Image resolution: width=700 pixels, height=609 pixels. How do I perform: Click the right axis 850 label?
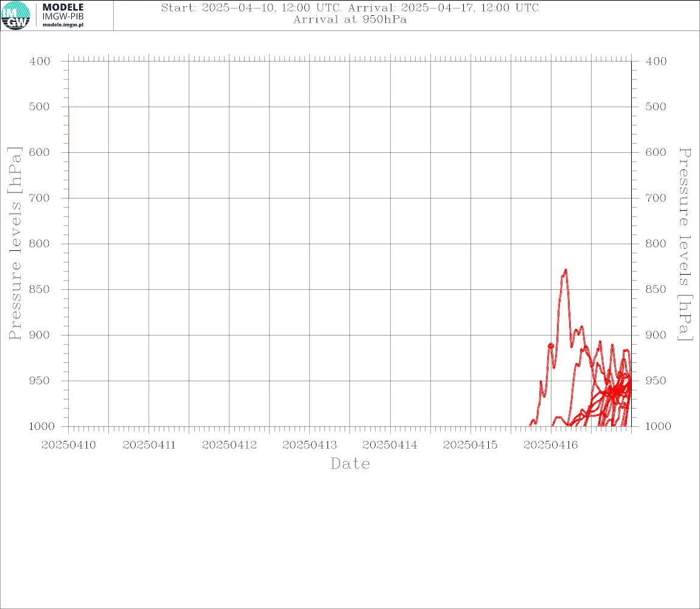click(x=656, y=289)
